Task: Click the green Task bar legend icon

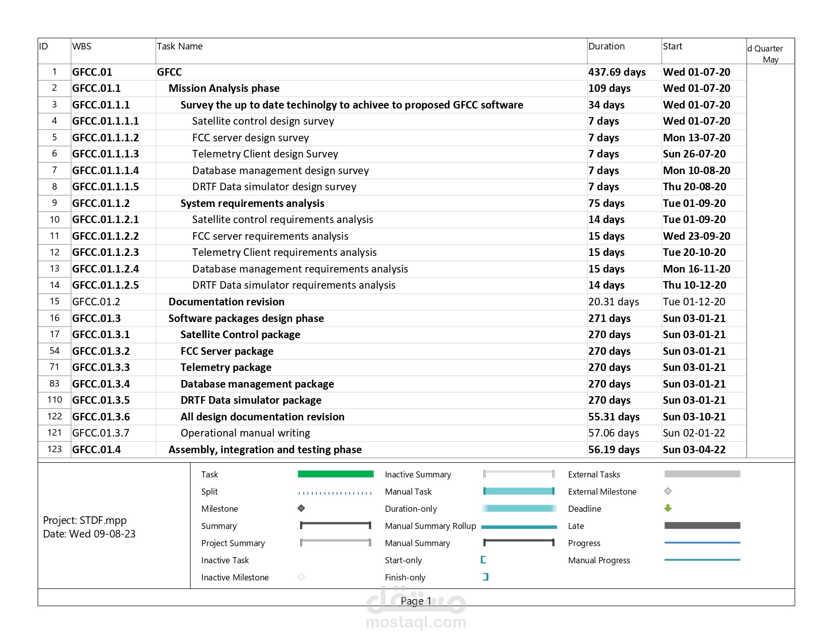Action: [336, 474]
